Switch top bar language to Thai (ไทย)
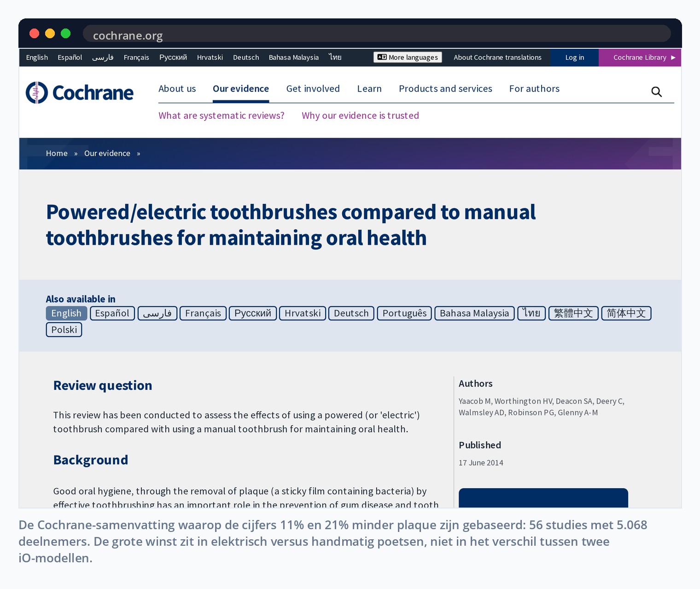This screenshot has height=589, width=700. pyautogui.click(x=335, y=58)
